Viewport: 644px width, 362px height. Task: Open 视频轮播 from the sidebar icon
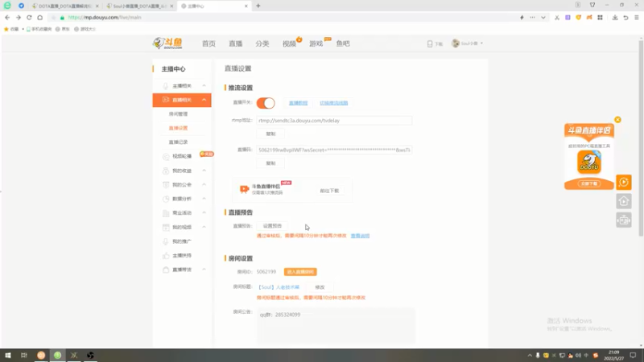pyautogui.click(x=166, y=156)
